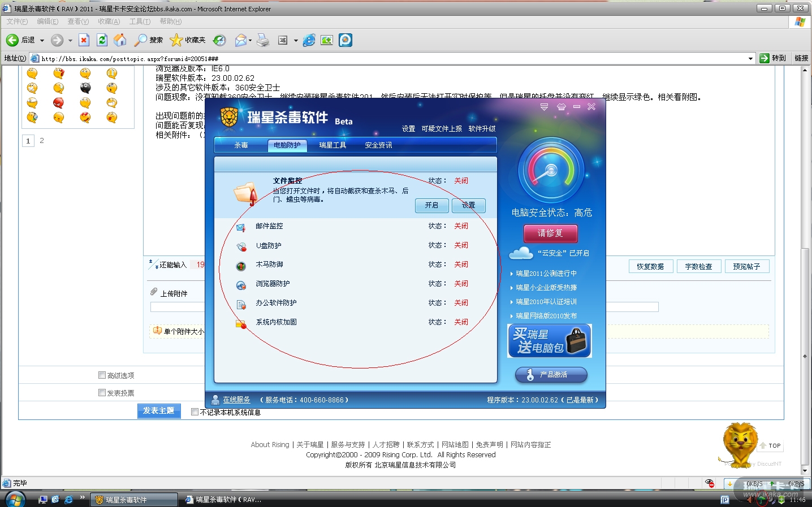812x507 pixels.
Task: Click the blue e icon in IE toolbar
Action: click(309, 40)
